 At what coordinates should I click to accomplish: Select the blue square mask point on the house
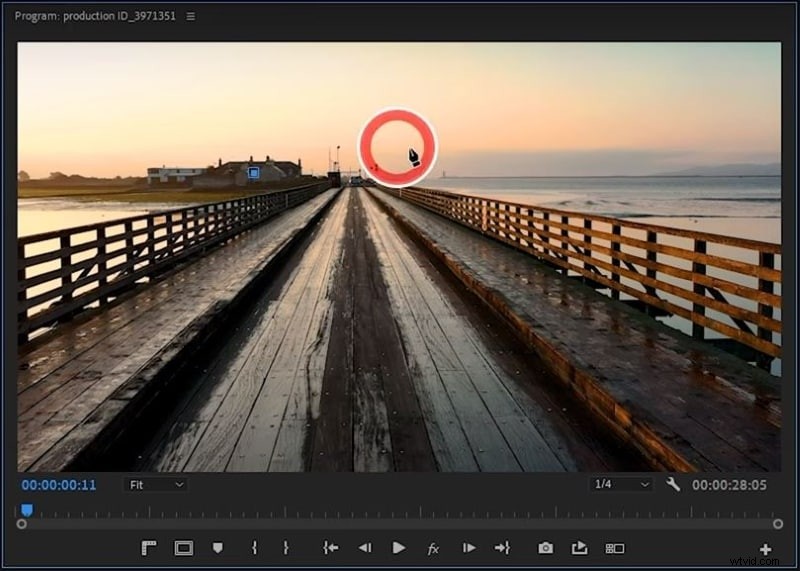254,173
